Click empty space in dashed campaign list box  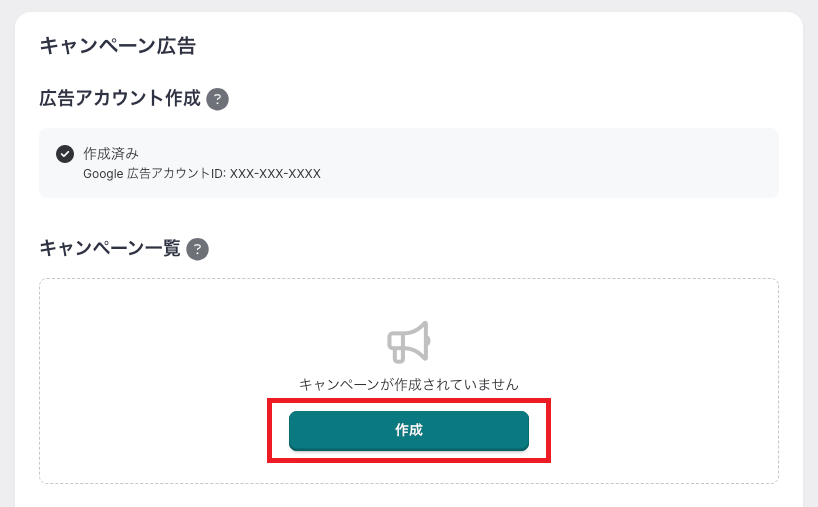pyautogui.click(x=650, y=340)
